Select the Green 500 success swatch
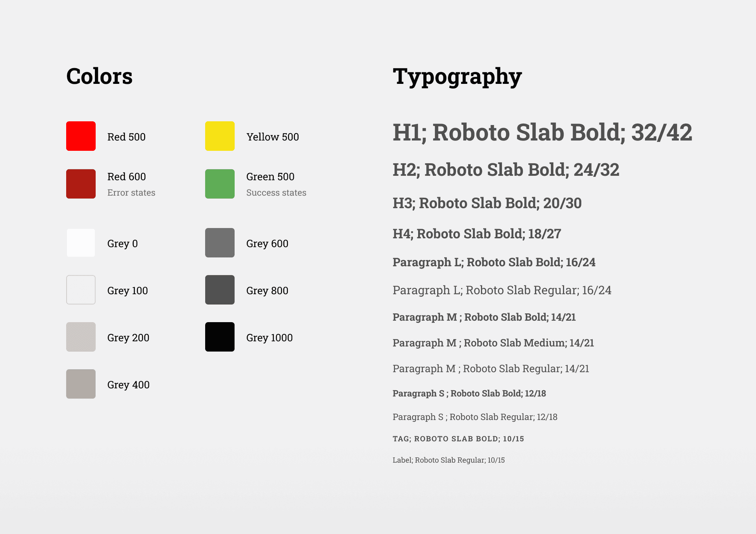The width and height of the screenshot is (756, 534). (220, 184)
